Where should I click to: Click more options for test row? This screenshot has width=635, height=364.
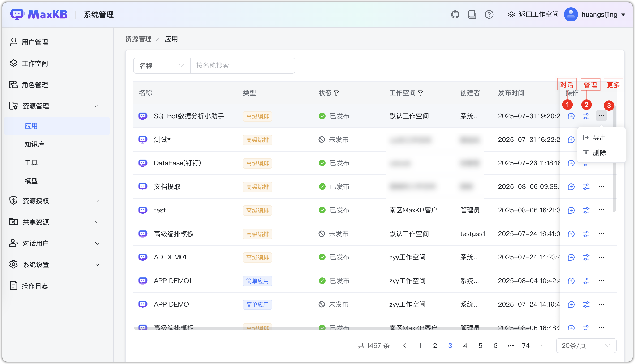pos(601,210)
